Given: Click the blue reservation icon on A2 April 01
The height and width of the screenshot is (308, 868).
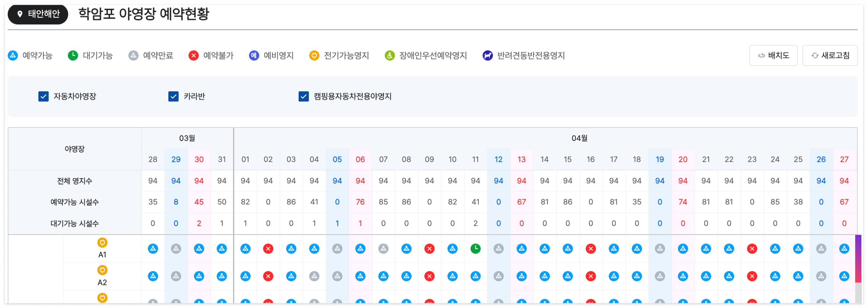Looking at the screenshot, I should (x=245, y=276).
